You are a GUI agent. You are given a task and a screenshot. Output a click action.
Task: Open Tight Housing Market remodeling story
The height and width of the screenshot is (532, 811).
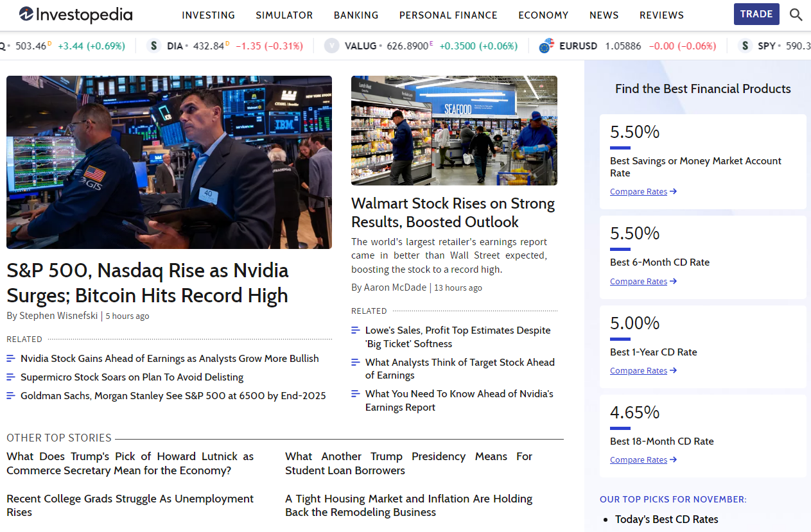(x=409, y=506)
